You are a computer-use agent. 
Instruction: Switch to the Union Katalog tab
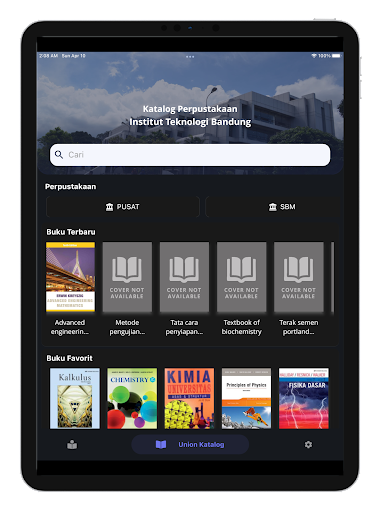(190, 444)
